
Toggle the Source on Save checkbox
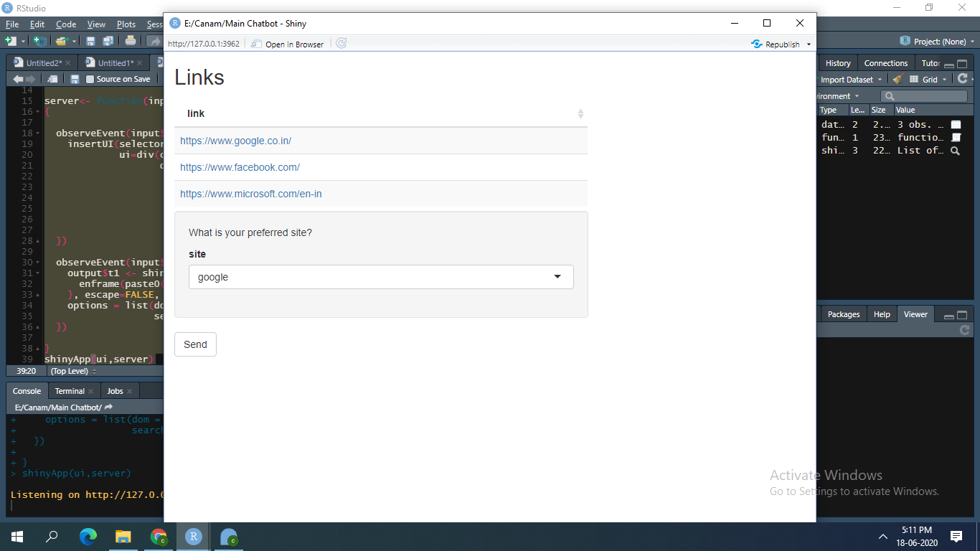[90, 79]
